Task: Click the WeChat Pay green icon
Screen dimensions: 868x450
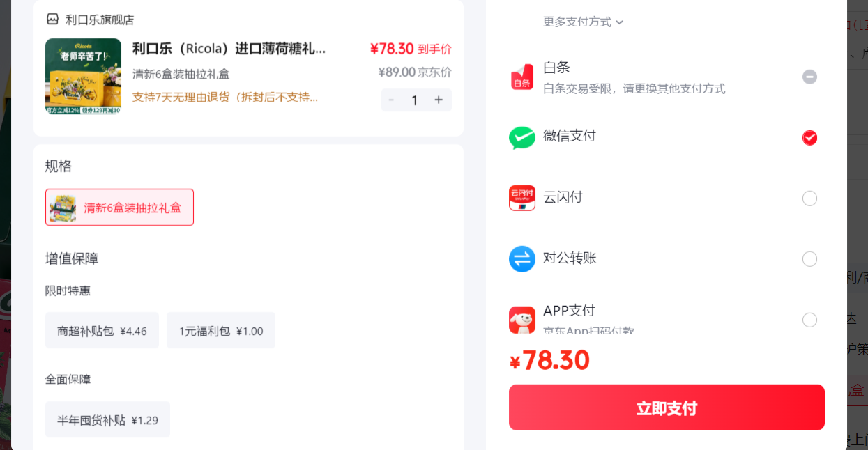Action: pos(522,138)
